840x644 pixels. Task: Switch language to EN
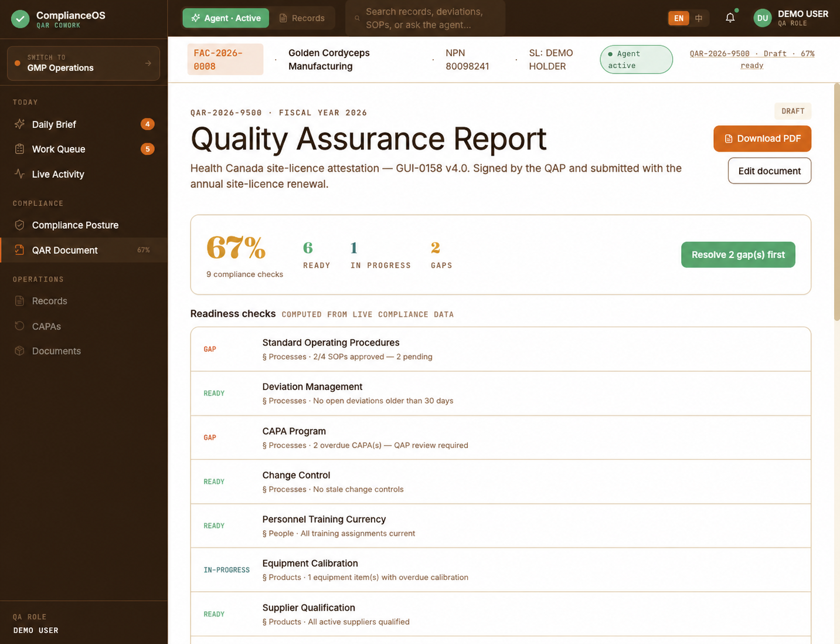click(x=679, y=18)
